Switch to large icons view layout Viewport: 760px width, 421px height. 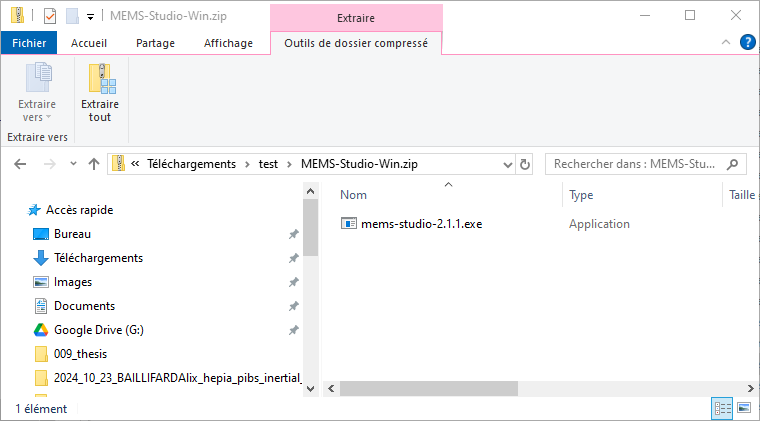[744, 408]
